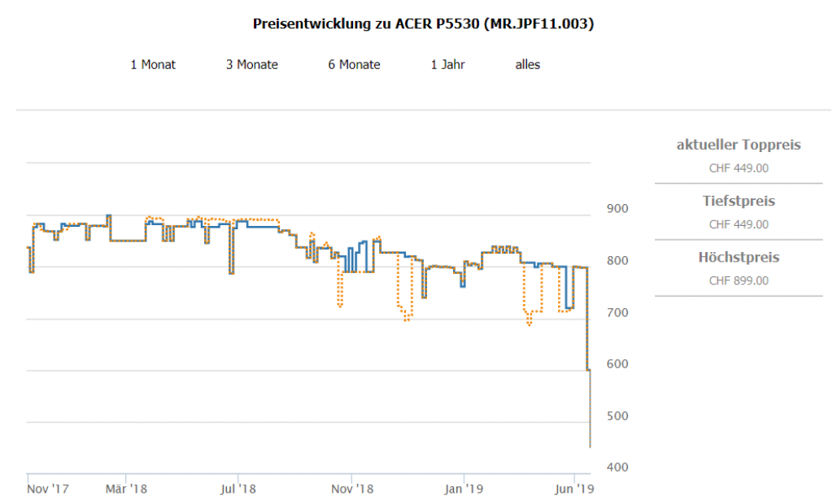
Task: Click the CHF 449.00 value under Tiefstpreis
Action: [x=739, y=224]
